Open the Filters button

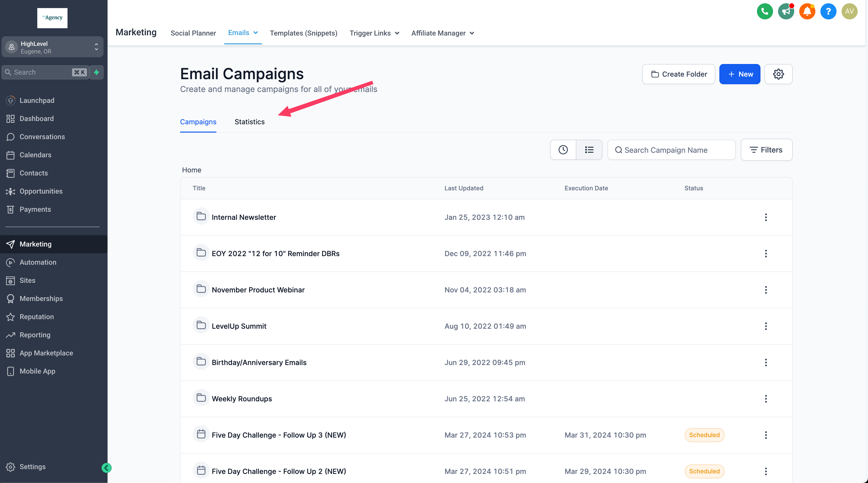[x=766, y=150]
